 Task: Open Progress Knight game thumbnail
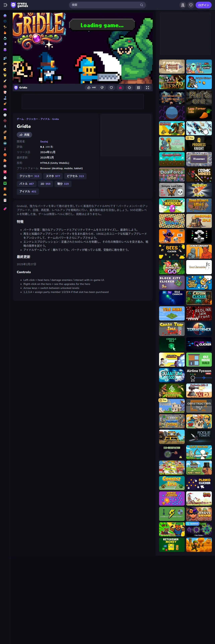click(199, 144)
